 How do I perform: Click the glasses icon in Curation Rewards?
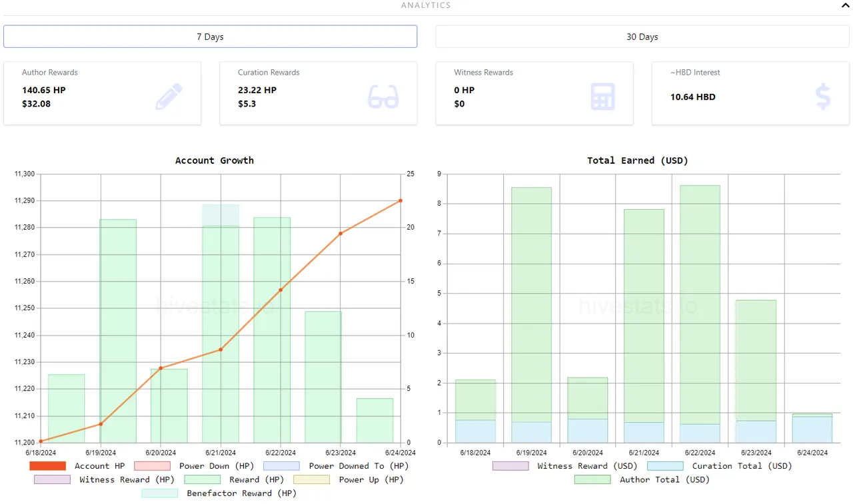(383, 97)
